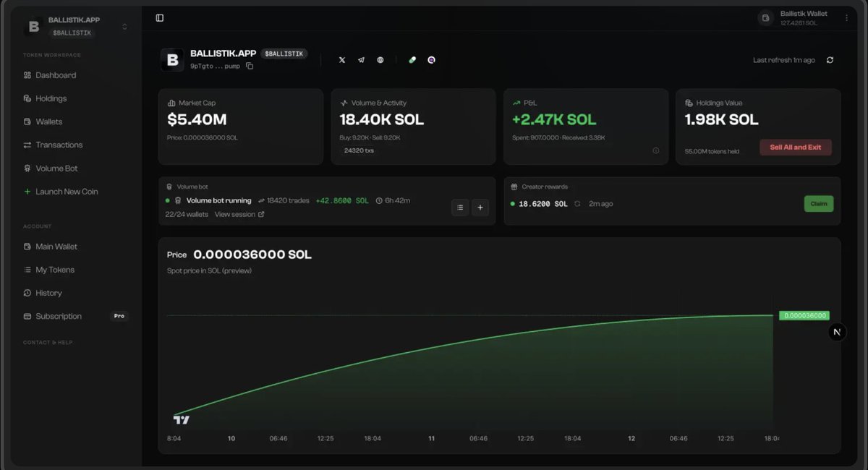Copy the token address 9pTgto...pump
This screenshot has width=868, height=470.
pyautogui.click(x=250, y=66)
